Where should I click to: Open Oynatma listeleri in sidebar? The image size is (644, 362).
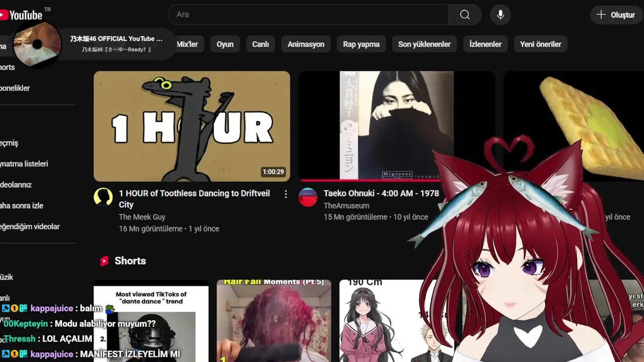coord(24,164)
